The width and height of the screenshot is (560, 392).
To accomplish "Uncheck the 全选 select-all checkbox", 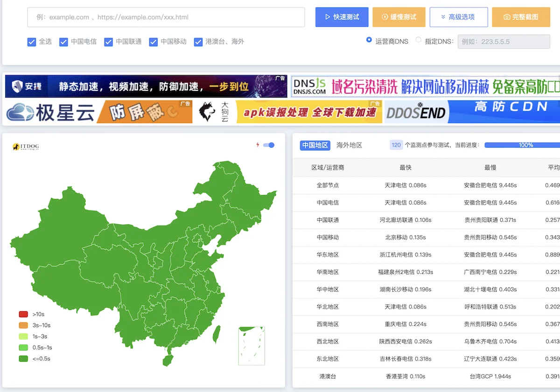I will click(32, 42).
